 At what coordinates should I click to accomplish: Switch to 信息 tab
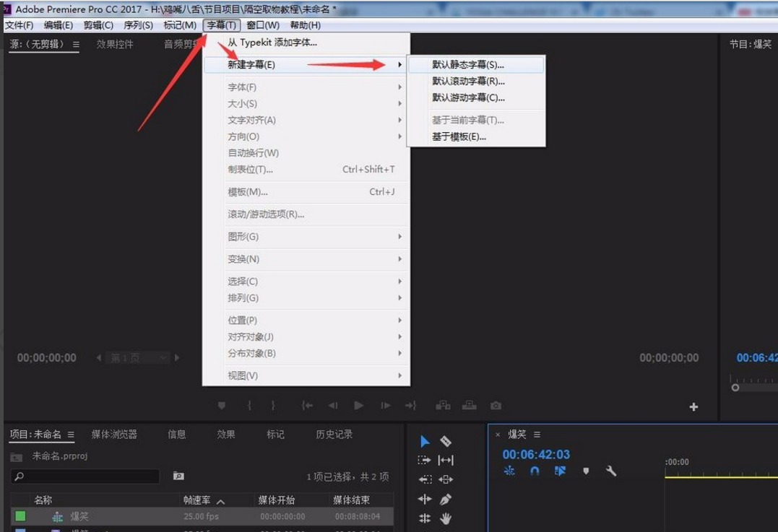pos(177,435)
